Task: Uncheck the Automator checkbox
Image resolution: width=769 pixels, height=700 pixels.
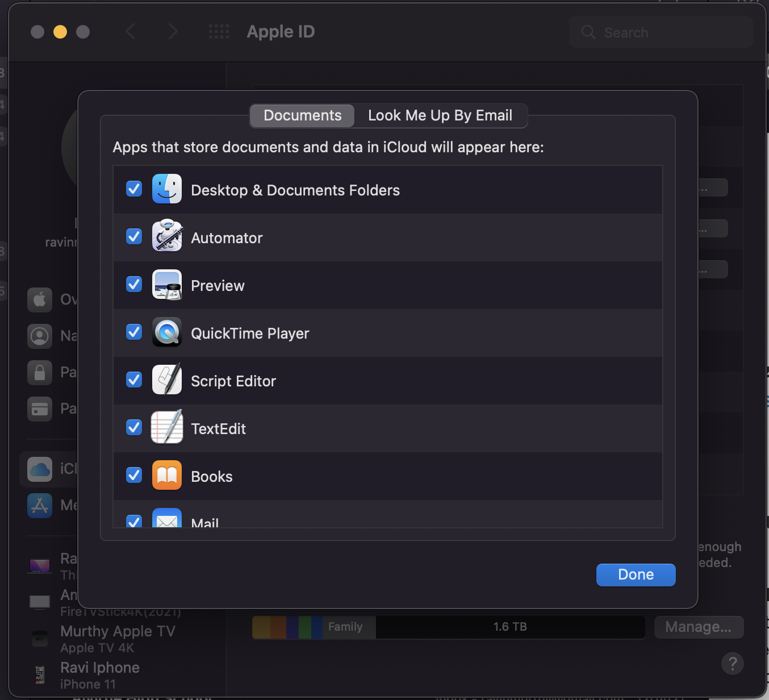Action: (x=134, y=236)
